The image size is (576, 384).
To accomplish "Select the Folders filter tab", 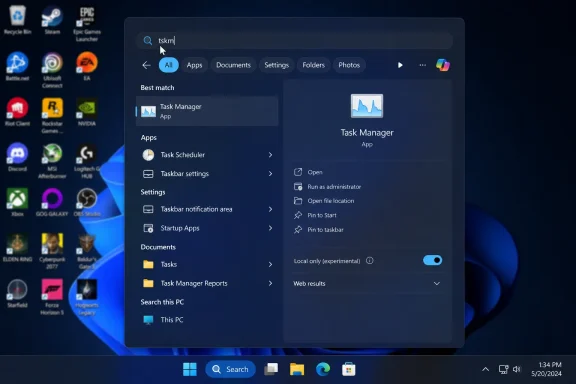I will click(x=313, y=65).
